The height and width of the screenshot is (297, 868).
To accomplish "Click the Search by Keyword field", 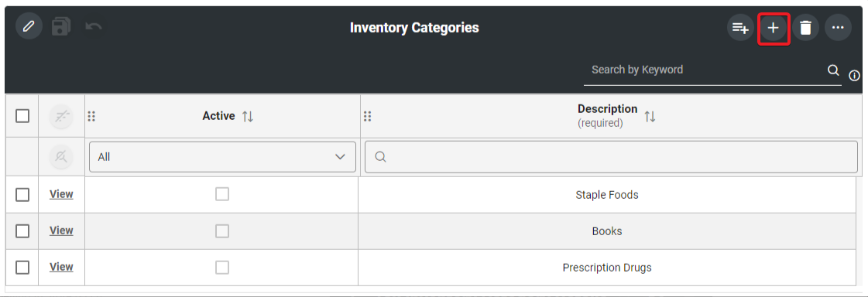I will click(x=705, y=70).
